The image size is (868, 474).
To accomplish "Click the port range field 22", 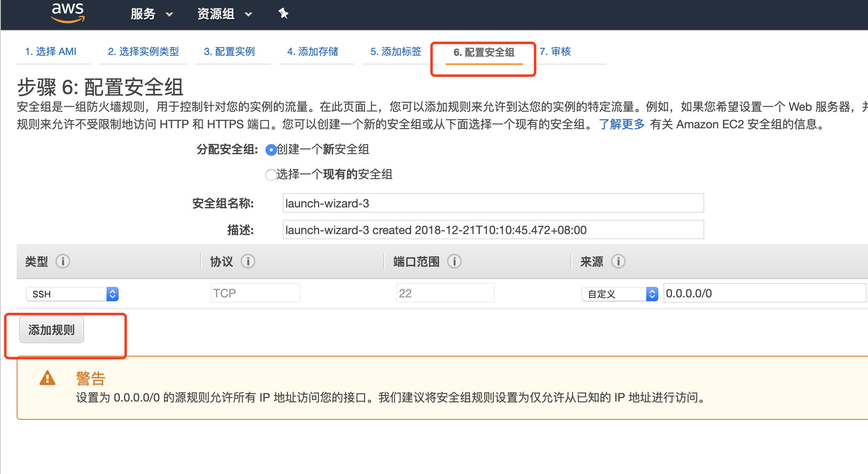I will (445, 293).
